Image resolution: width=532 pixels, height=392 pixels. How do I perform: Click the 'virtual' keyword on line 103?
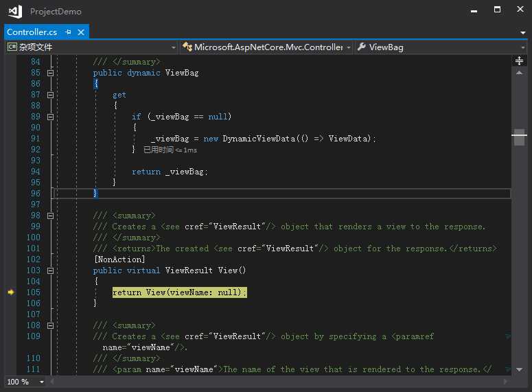143,270
